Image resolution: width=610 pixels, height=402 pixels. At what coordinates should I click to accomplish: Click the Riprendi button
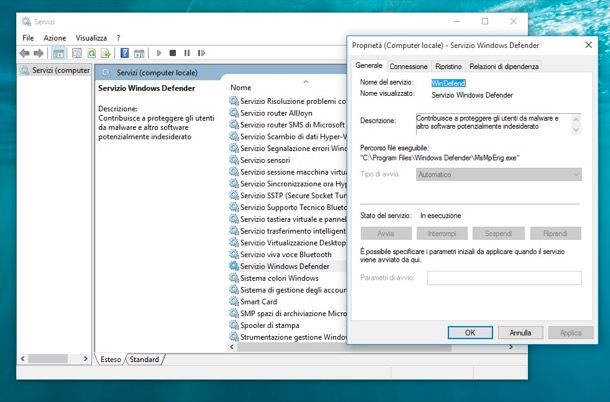pos(555,233)
